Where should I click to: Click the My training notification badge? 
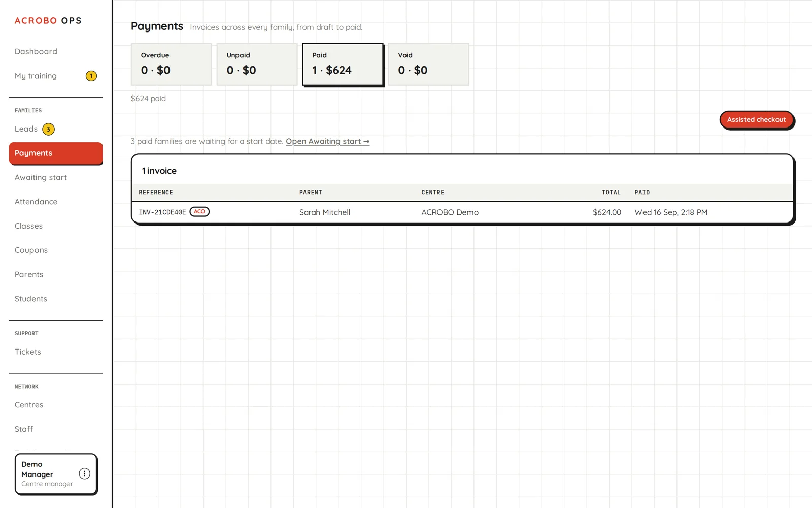pos(91,76)
